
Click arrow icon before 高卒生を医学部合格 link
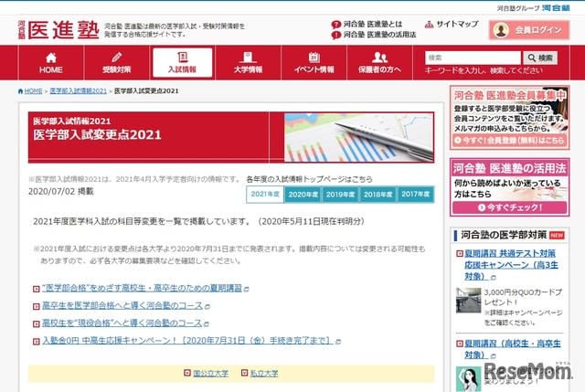(x=37, y=307)
